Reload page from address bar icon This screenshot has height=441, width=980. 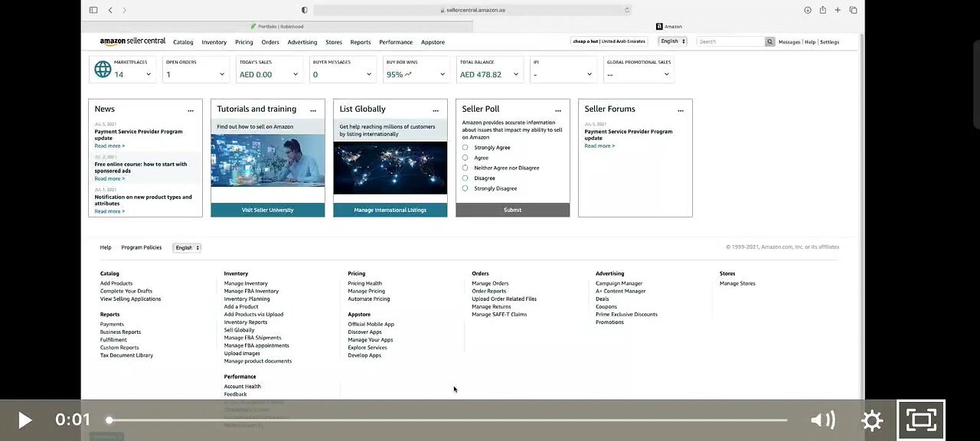pyautogui.click(x=627, y=10)
